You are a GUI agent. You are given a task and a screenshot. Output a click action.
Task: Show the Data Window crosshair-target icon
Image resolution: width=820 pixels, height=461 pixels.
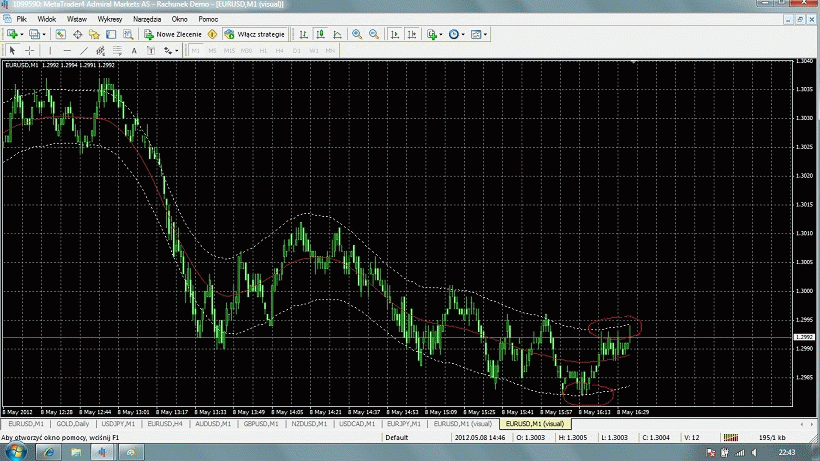click(77, 34)
